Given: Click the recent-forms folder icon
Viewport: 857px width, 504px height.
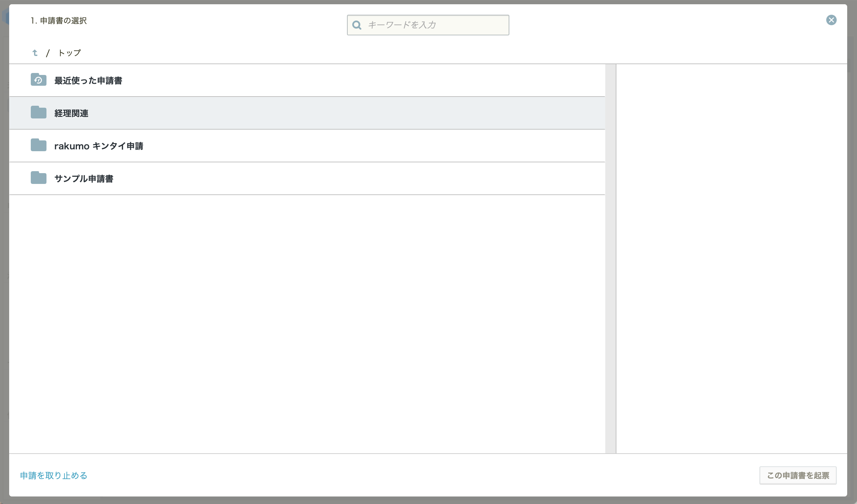Looking at the screenshot, I should click(x=38, y=80).
